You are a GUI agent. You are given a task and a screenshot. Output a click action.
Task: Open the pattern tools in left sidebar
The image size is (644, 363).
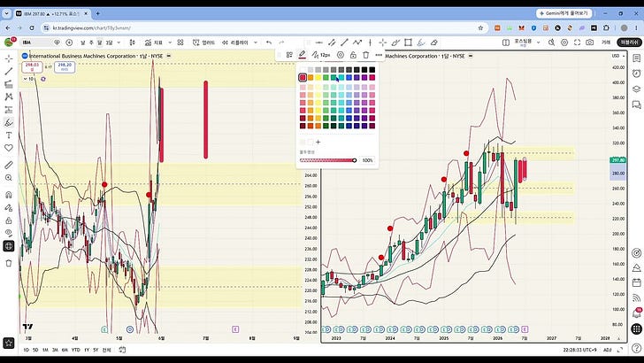tap(9, 97)
